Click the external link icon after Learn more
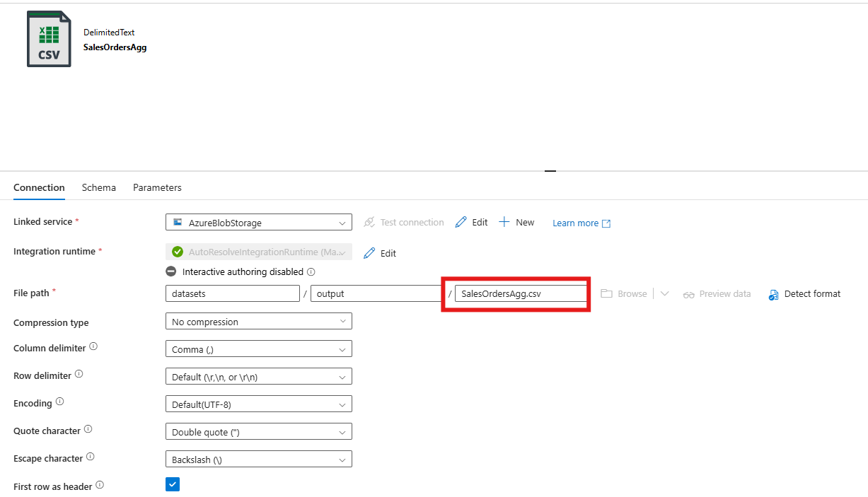 click(x=606, y=223)
